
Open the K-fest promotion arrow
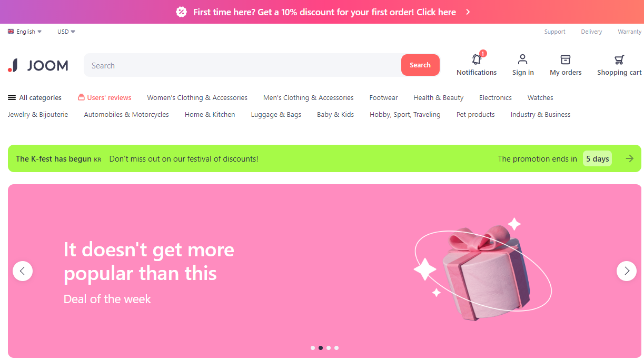click(629, 158)
